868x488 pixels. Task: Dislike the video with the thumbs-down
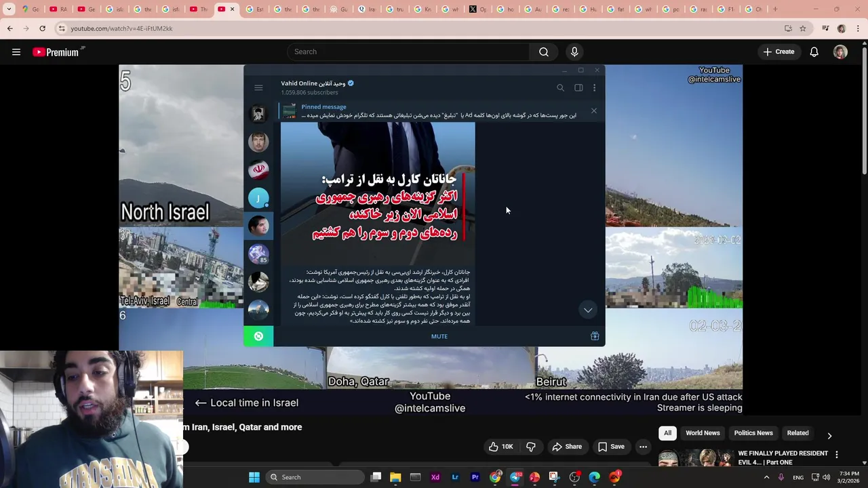[x=531, y=447]
